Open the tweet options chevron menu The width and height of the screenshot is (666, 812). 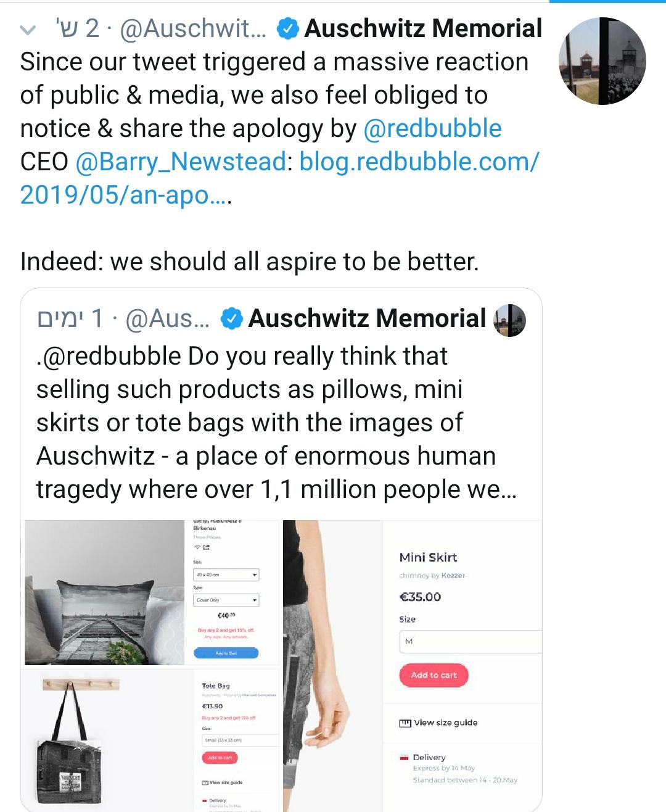click(x=28, y=30)
